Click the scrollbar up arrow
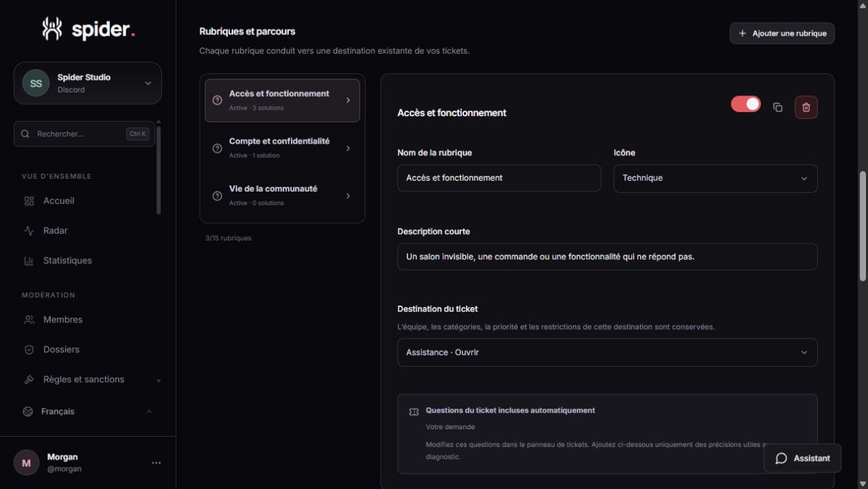The height and width of the screenshot is (489, 868). tap(863, 5)
